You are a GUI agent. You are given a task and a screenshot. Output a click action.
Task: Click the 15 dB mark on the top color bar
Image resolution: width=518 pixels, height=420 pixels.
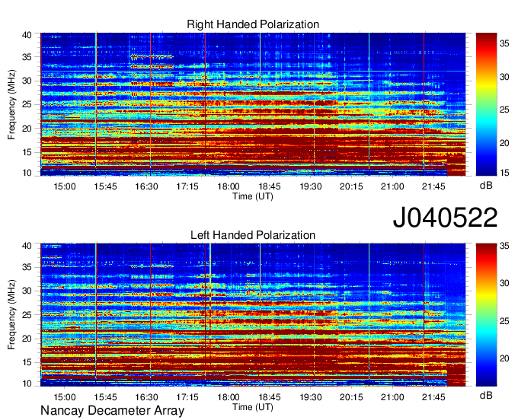click(x=504, y=173)
